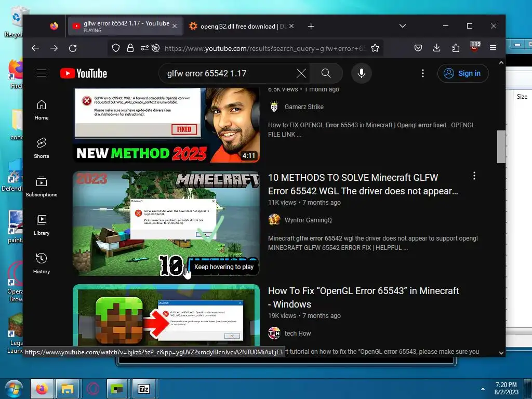532x399 pixels.
Task: Show hidden system tray icons
Action: coord(483,389)
